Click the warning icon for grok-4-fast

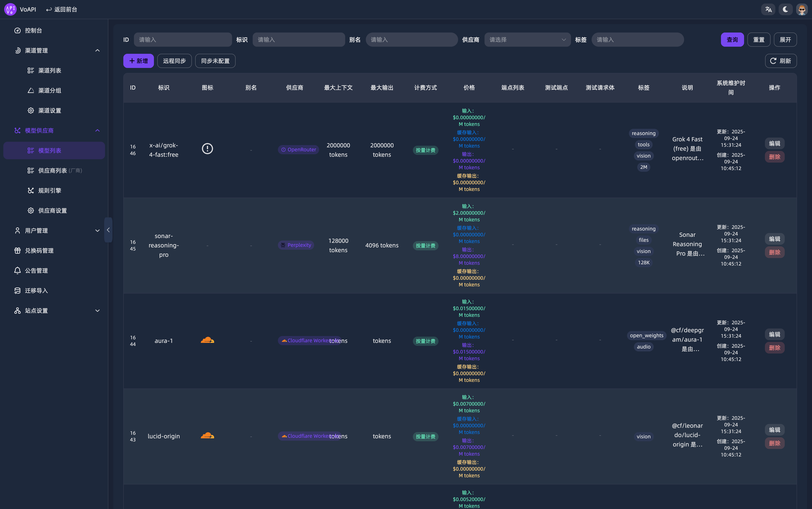pyautogui.click(x=207, y=148)
